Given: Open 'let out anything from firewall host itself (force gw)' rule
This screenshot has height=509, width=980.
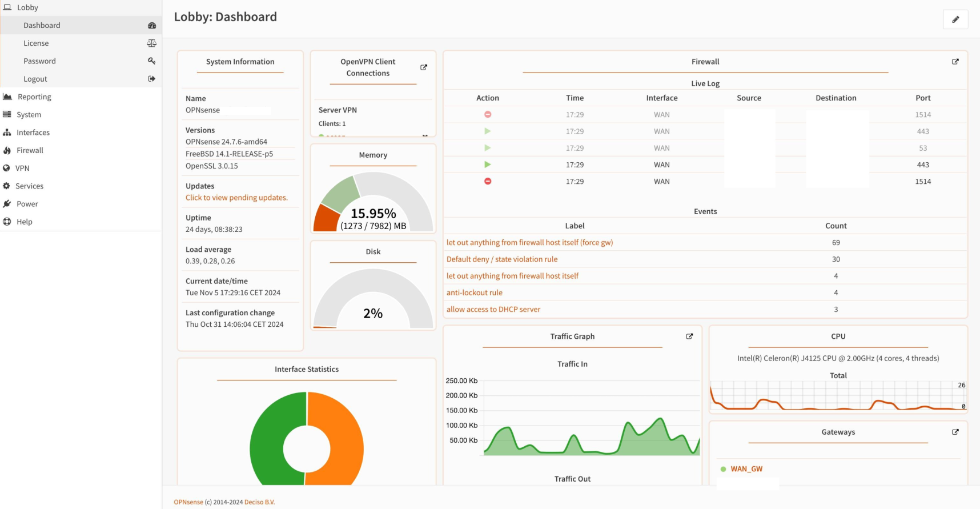Looking at the screenshot, I should [x=529, y=242].
